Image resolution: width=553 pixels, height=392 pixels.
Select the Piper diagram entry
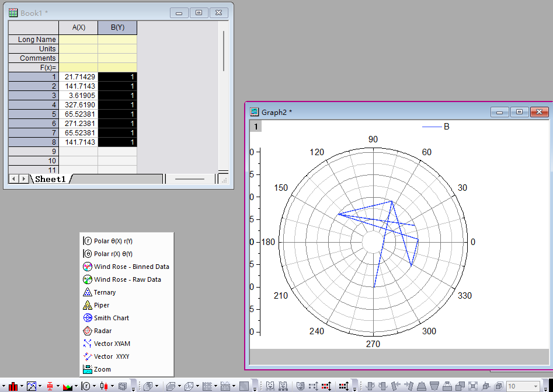[x=96, y=305]
